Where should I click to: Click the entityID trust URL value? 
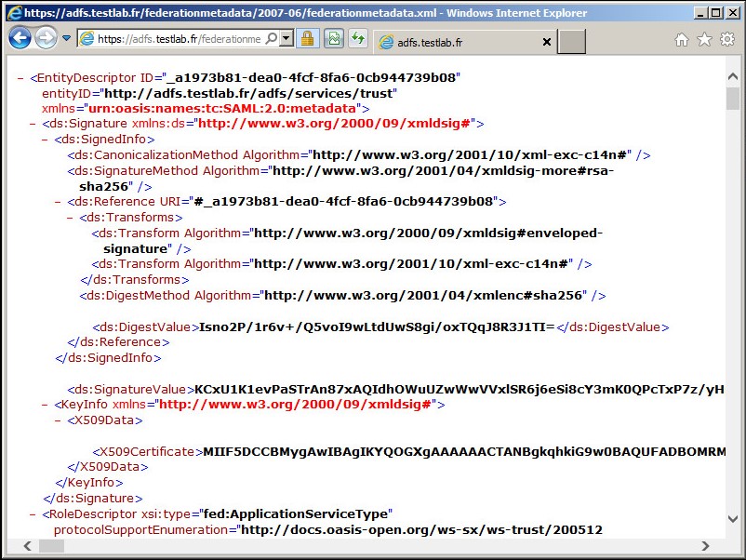coord(250,93)
